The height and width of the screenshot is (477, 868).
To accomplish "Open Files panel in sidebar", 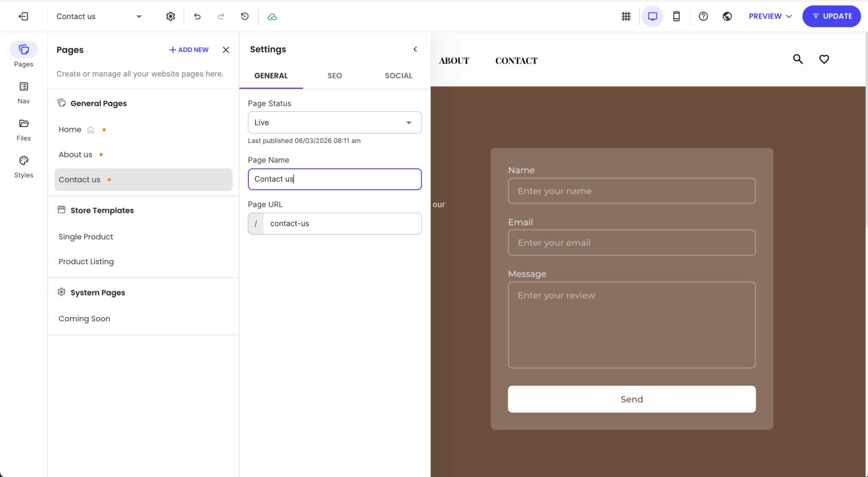I will tap(24, 129).
